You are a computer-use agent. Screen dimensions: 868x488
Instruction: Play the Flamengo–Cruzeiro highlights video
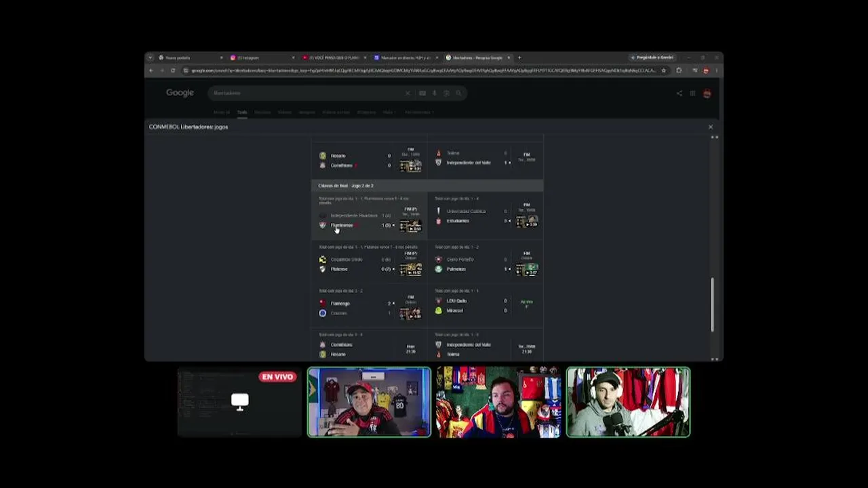tap(410, 313)
